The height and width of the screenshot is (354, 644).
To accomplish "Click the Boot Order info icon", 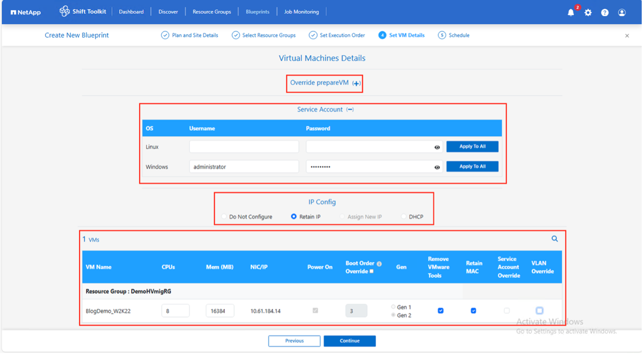I will click(x=379, y=264).
